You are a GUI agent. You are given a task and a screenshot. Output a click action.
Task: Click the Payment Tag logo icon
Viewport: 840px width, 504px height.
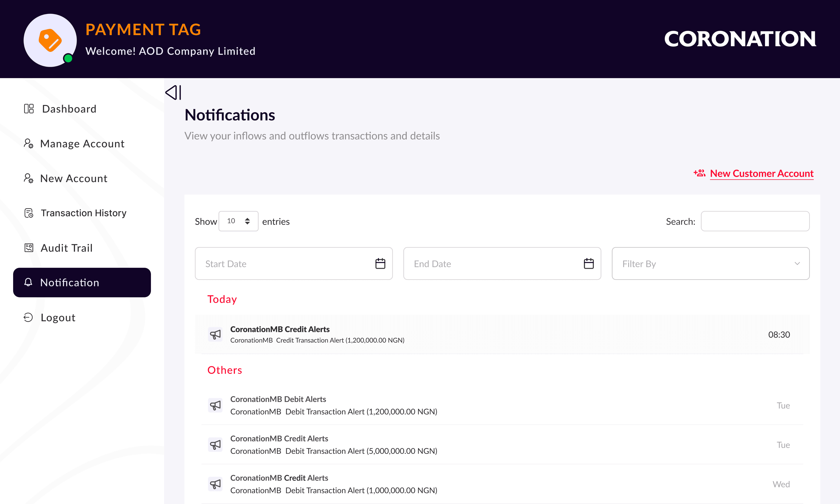(x=50, y=40)
